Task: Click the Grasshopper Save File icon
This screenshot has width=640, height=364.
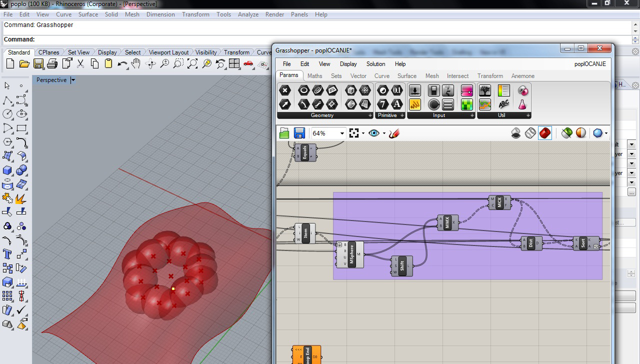Action: pos(299,133)
